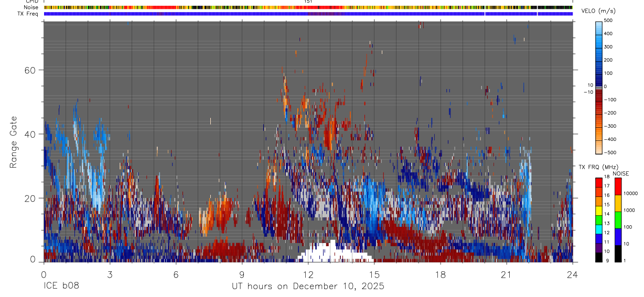This screenshot has height=297, width=644.
Task: Click the multicolored Noise strip above the plot
Action: (308, 8)
